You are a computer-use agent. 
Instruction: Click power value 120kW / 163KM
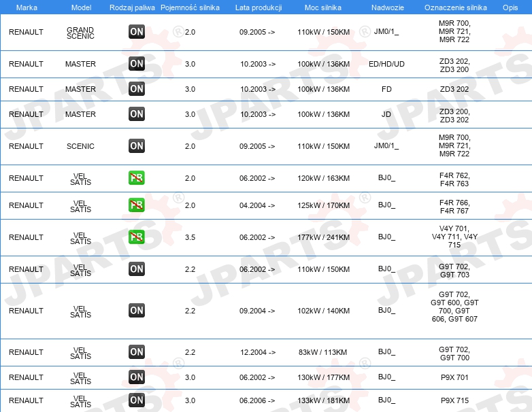pyautogui.click(x=323, y=178)
